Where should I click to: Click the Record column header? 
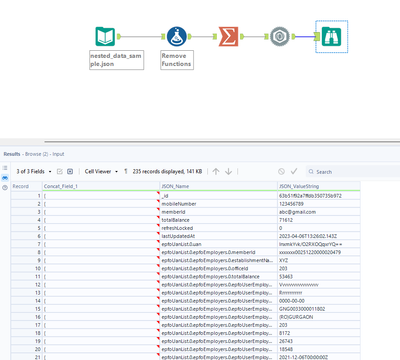tap(27, 186)
